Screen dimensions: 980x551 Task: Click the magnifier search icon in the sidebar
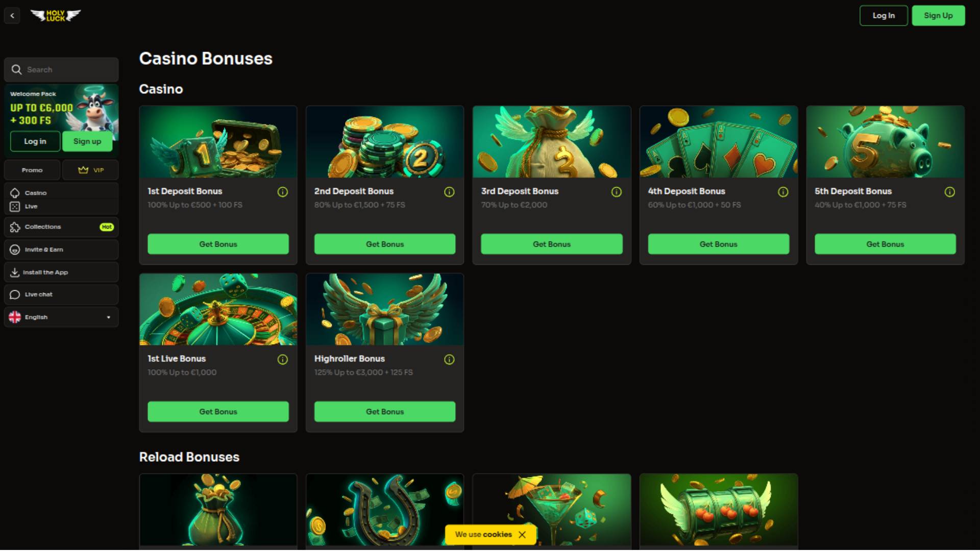pos(16,70)
